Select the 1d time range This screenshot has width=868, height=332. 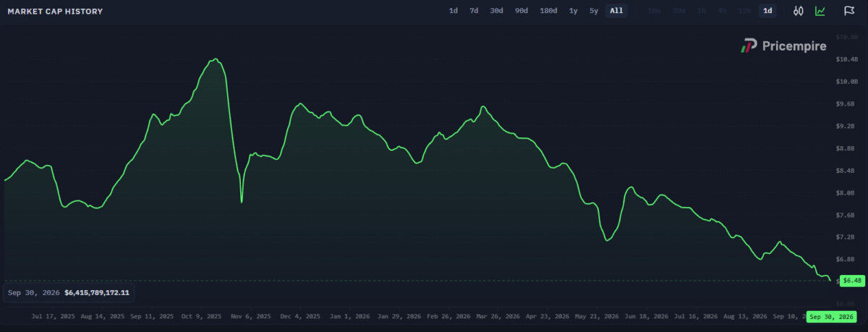pyautogui.click(x=454, y=11)
